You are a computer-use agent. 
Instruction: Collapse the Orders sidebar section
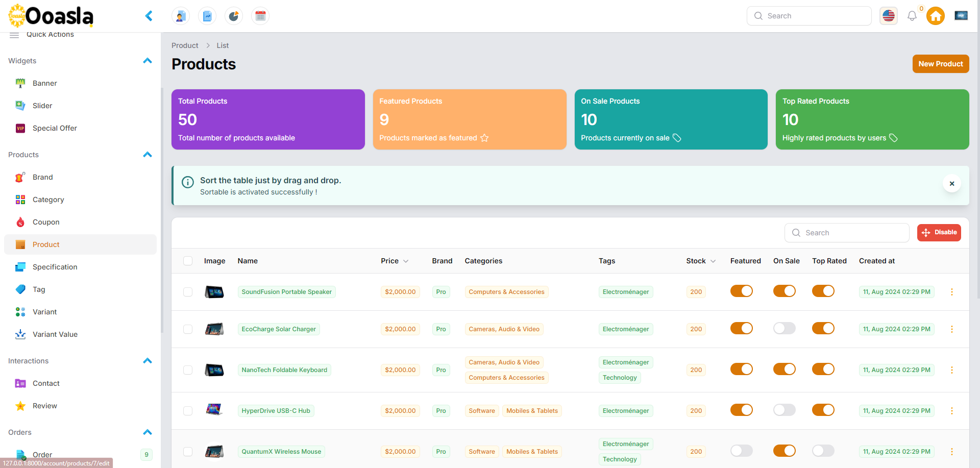[x=148, y=432]
